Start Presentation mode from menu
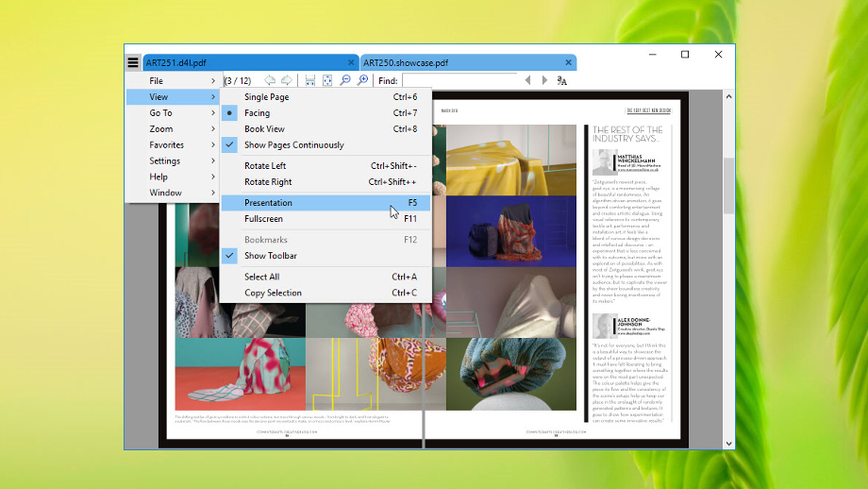This screenshot has height=489, width=868. coord(325,203)
